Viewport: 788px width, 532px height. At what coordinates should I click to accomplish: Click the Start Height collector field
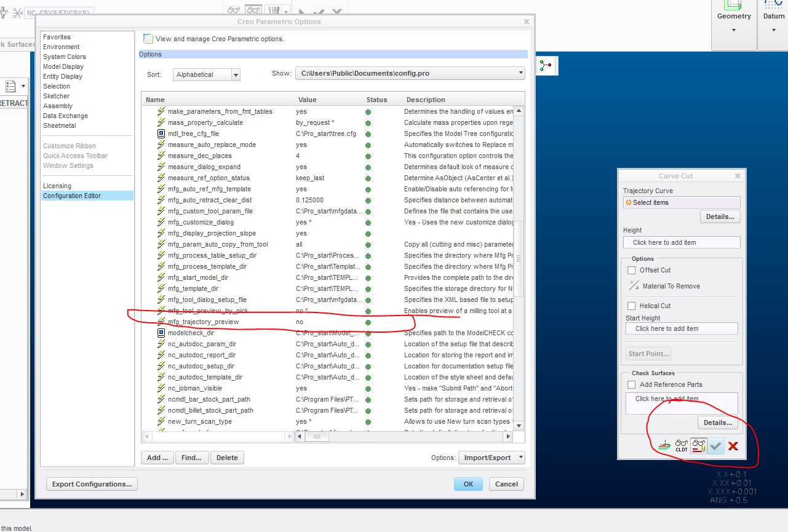point(682,328)
